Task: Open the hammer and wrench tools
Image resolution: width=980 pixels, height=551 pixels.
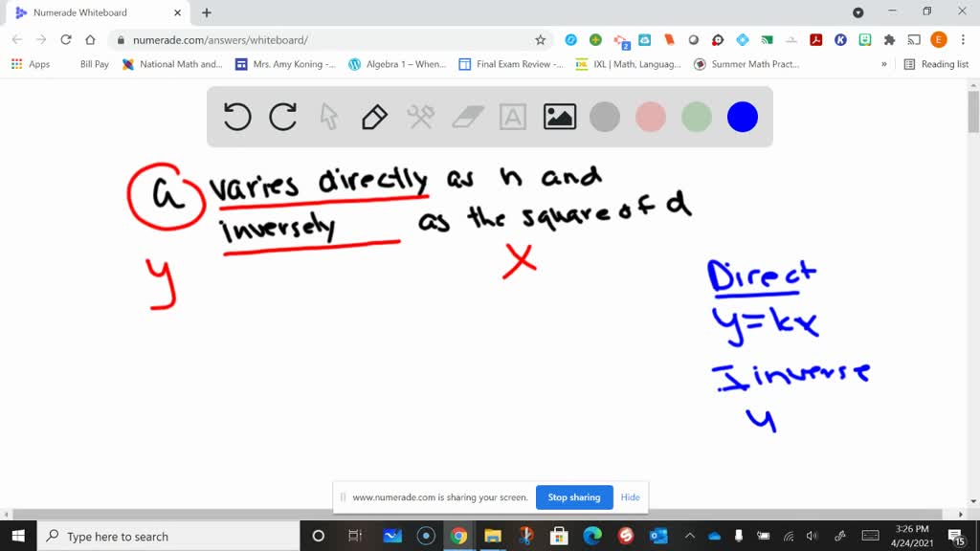Action: tap(420, 117)
